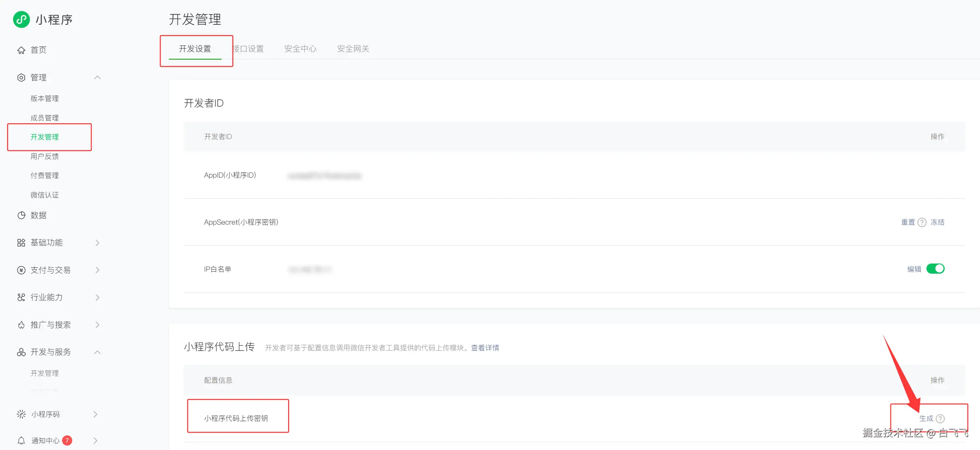
Task: Open the 安全网关 tab
Action: pos(353,49)
